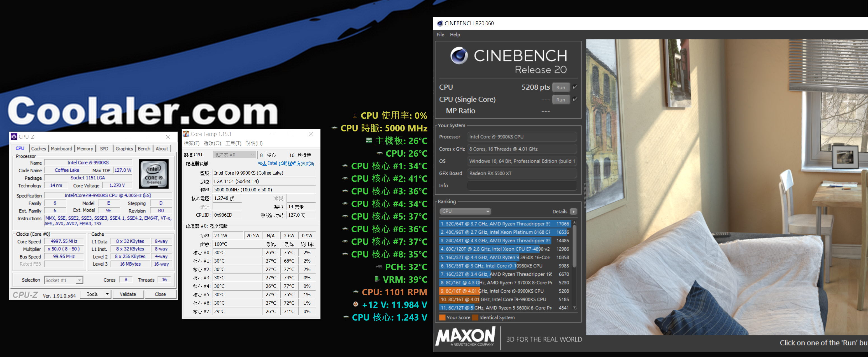
Task: Select ranking row 11 Ryzen 5 3600X
Action: [x=504, y=308]
